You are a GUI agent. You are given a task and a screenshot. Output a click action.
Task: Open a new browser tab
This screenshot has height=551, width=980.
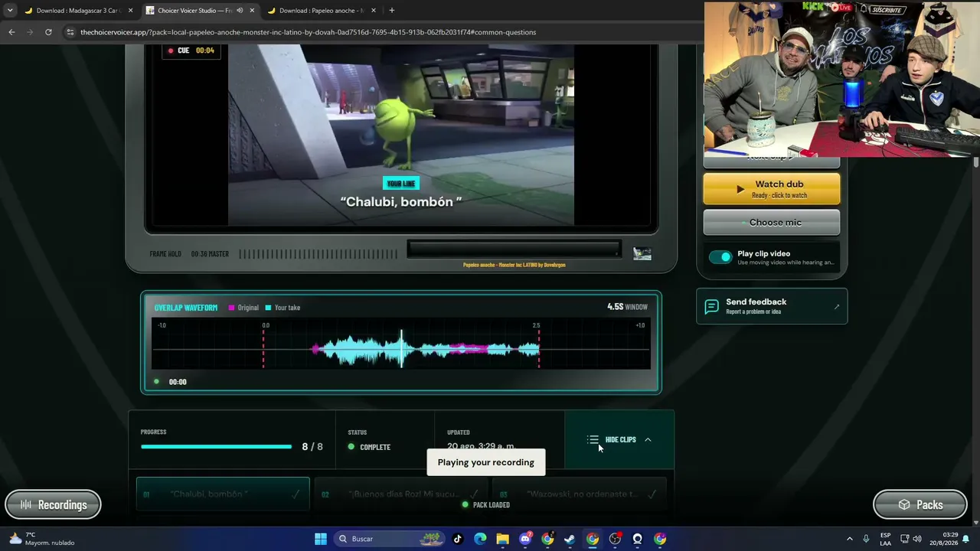click(x=392, y=11)
